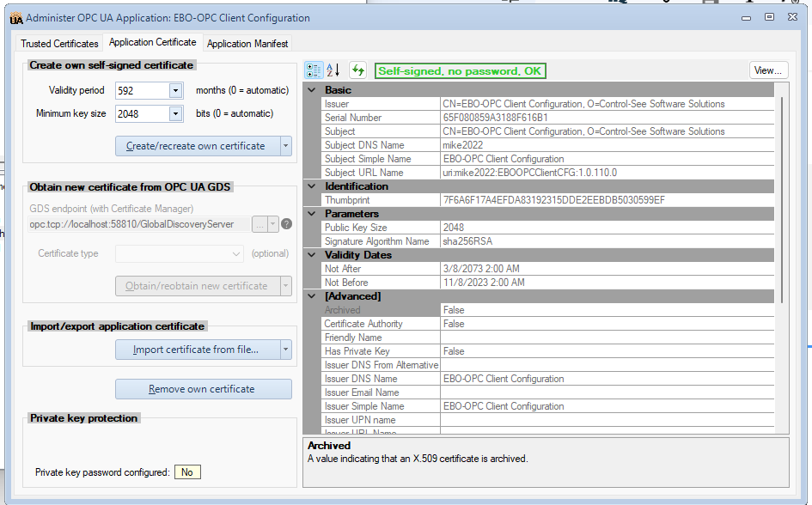Select the Issuer DNS Name row

pos(548,379)
